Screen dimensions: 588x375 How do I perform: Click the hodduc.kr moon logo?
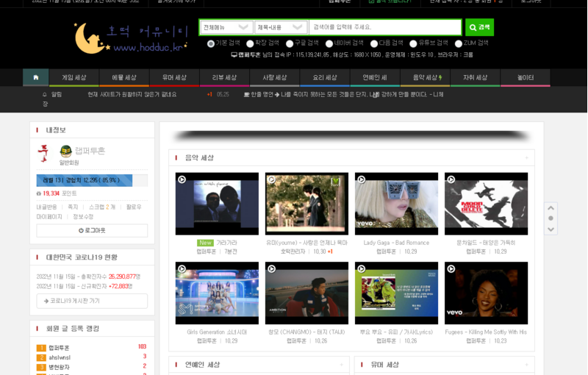pos(130,37)
